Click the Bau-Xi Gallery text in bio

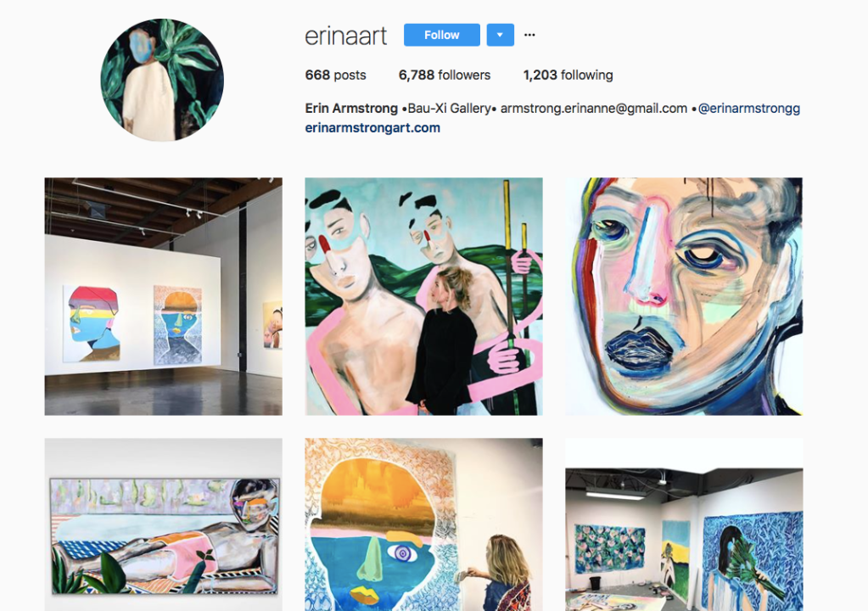coord(449,109)
